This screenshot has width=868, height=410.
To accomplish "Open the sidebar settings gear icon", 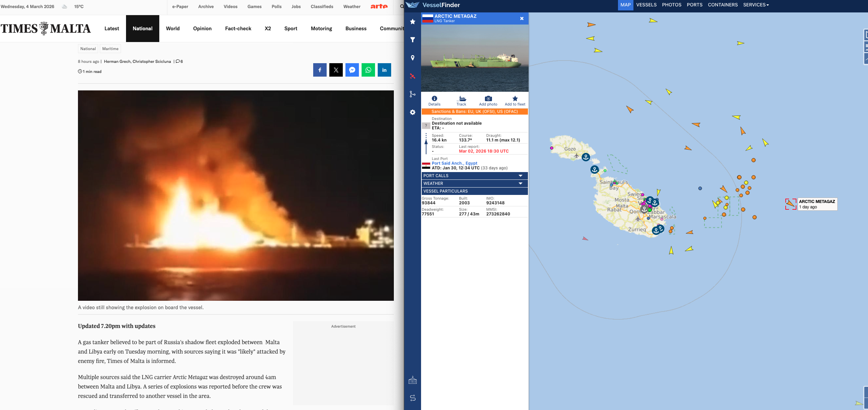I will (412, 112).
